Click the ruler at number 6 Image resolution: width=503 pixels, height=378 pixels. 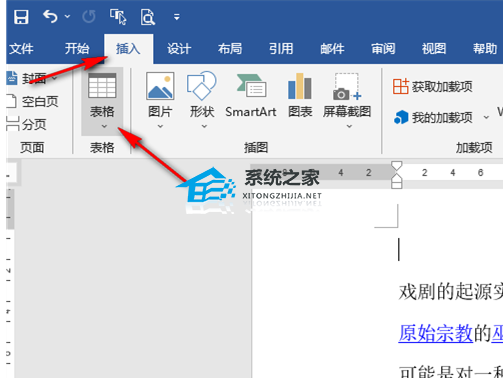(480, 173)
